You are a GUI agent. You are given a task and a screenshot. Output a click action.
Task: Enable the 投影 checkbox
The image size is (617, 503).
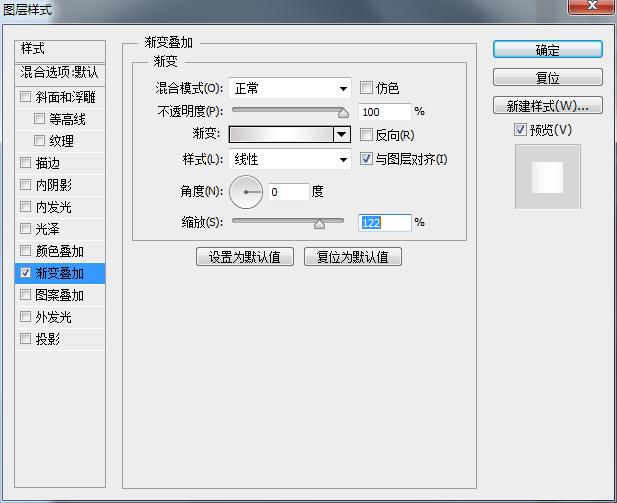(x=25, y=339)
